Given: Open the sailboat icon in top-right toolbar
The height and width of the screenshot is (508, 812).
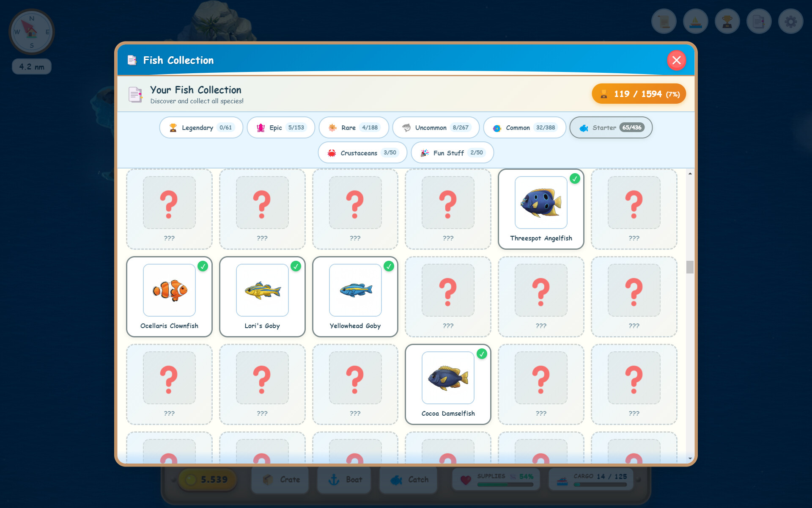Looking at the screenshot, I should point(695,21).
